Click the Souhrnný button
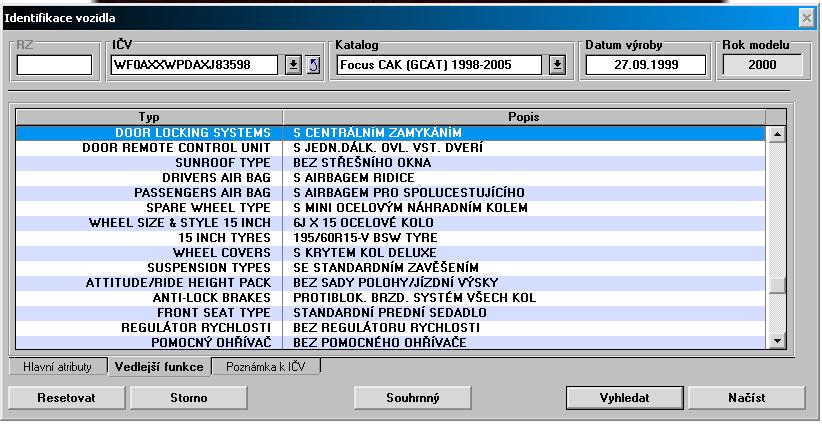This screenshot has height=425, width=822. click(x=413, y=397)
